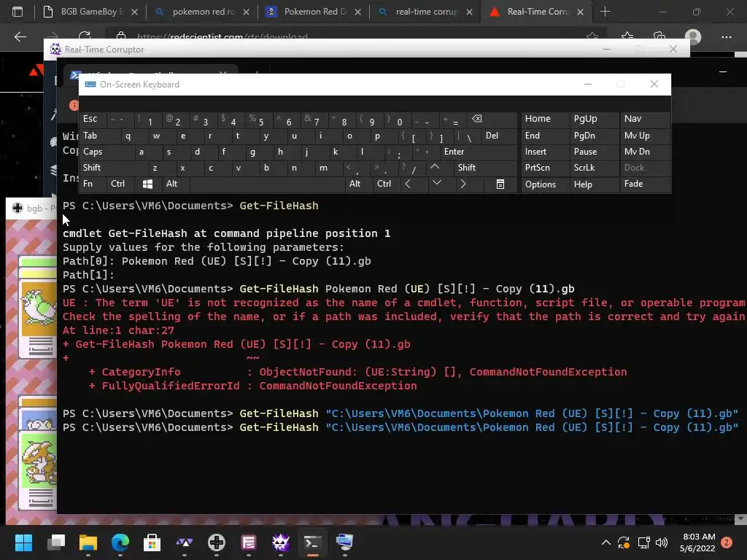The image size is (747, 560).
Task: Click the context menu key on On-Screen Keyboard
Action: tap(500, 184)
